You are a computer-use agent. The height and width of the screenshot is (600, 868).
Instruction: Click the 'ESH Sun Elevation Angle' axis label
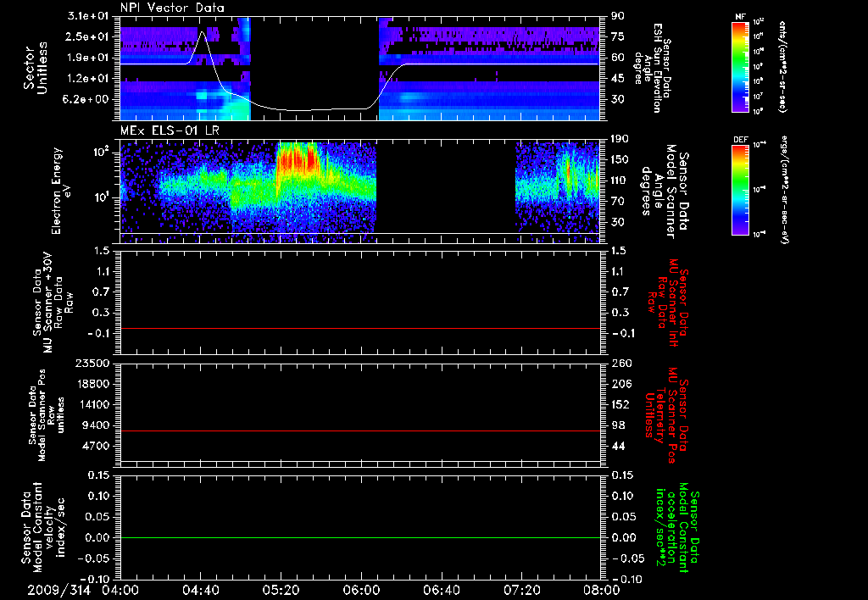652,68
